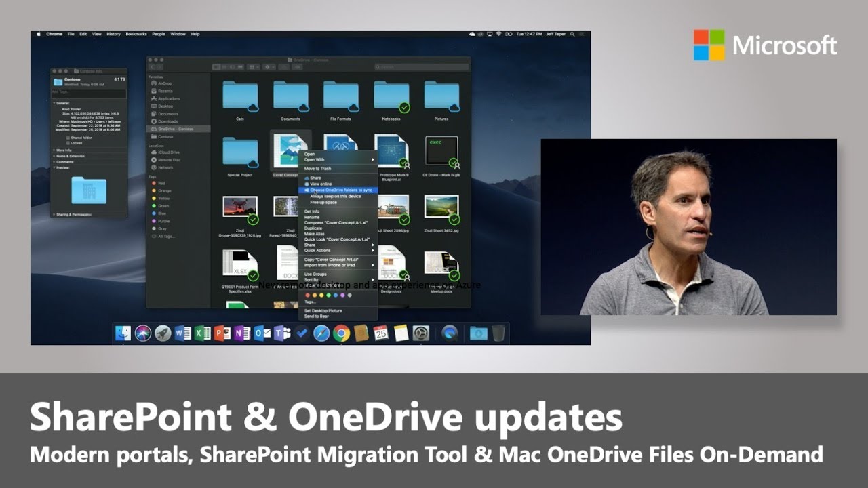Select View online in context menu
The image size is (868, 488).
pos(338,184)
